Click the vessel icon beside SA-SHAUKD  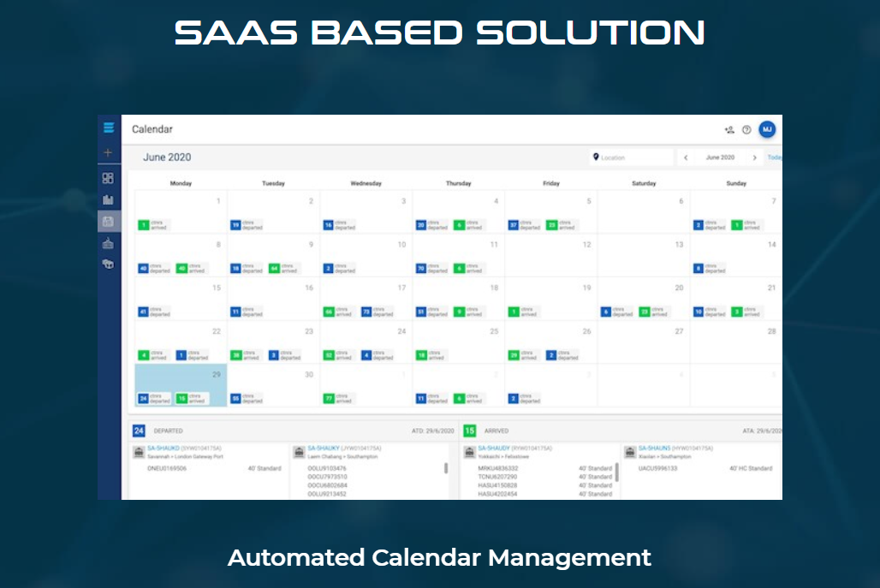(x=139, y=452)
